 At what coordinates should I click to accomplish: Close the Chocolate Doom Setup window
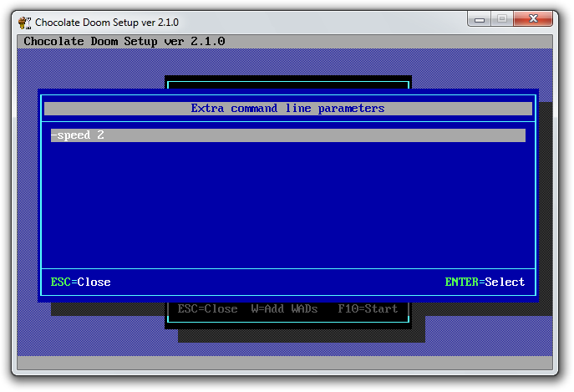(x=535, y=20)
